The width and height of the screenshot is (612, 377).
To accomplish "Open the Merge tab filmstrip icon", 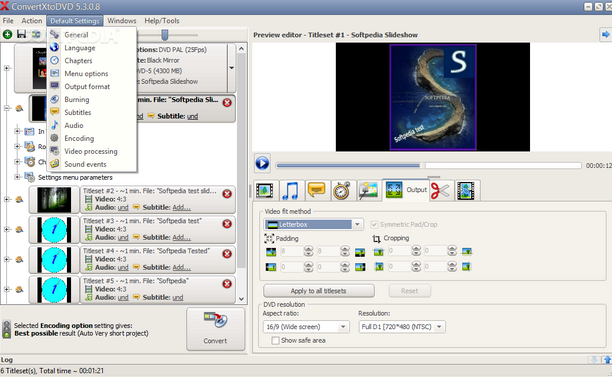I will pyautogui.click(x=466, y=190).
